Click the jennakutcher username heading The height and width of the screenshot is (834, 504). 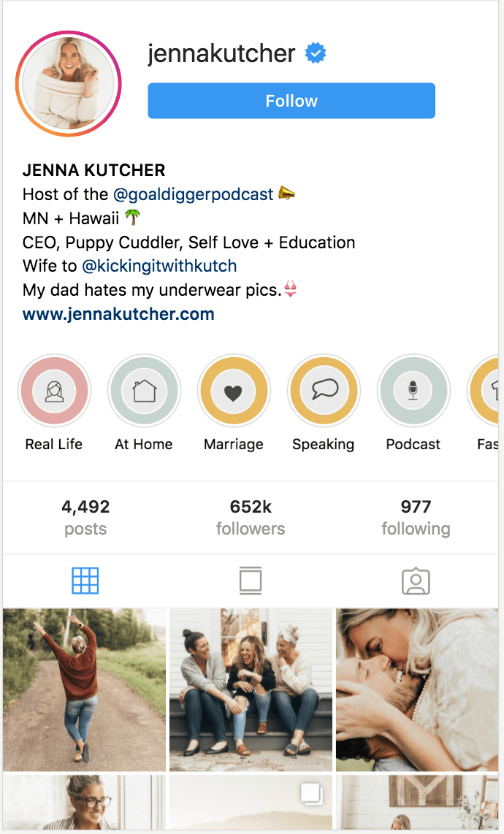(x=221, y=53)
